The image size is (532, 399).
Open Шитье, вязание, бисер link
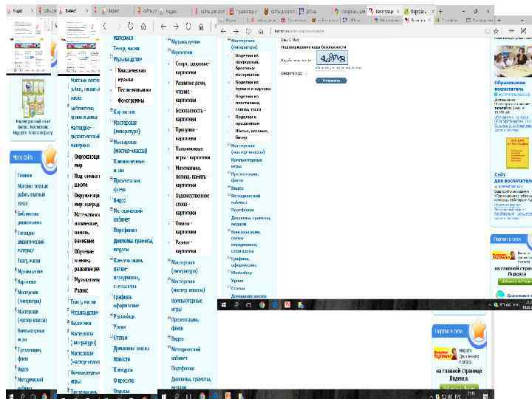coord(252,134)
